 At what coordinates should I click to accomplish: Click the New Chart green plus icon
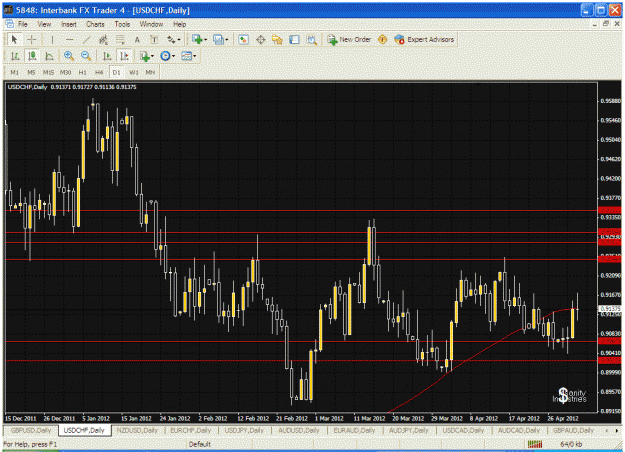[197, 39]
